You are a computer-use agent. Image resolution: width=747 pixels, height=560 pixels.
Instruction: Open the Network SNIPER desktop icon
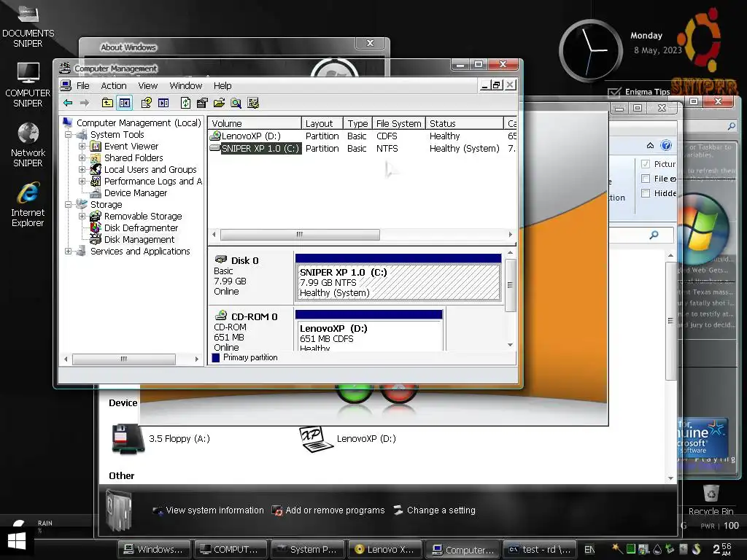28,144
